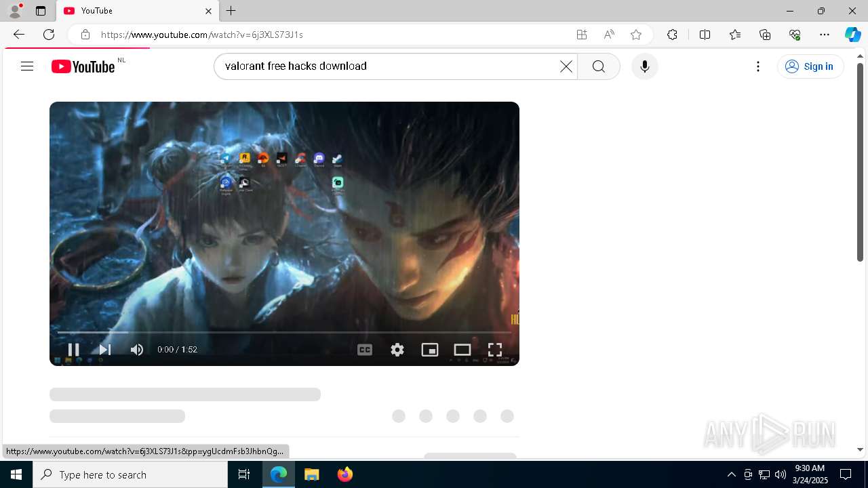The width and height of the screenshot is (868, 488).
Task: Open Edge Settings and more menu
Action: tap(825, 35)
